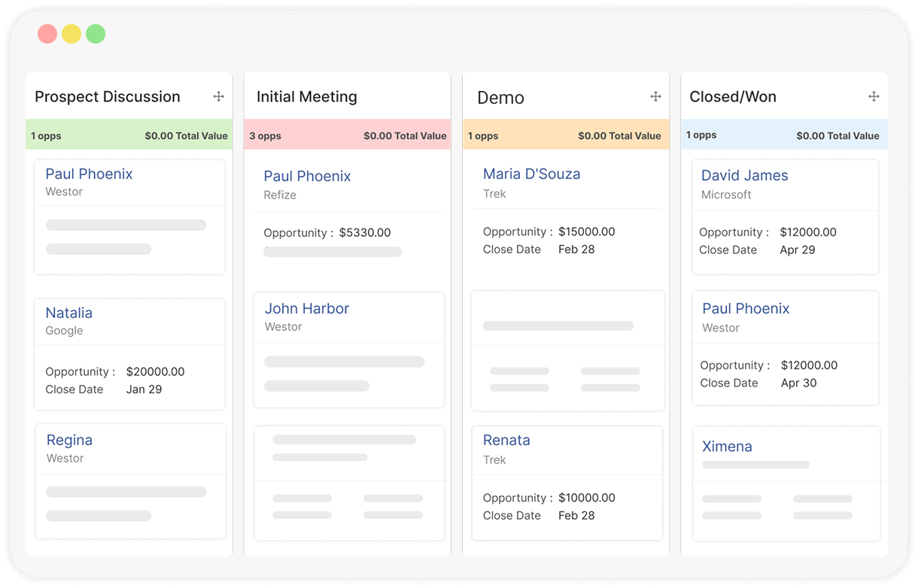The height and width of the screenshot is (588, 918).
Task: Open Renata's Trek opportunity record
Action: click(506, 440)
